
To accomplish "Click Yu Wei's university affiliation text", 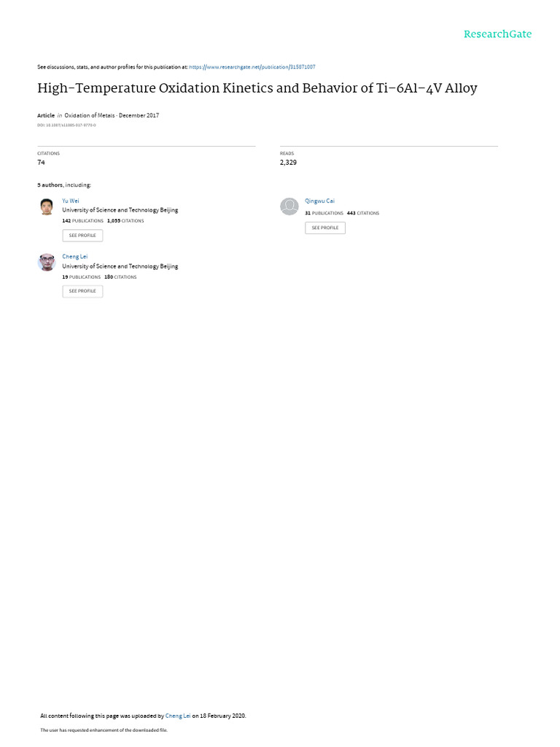I will [x=120, y=210].
